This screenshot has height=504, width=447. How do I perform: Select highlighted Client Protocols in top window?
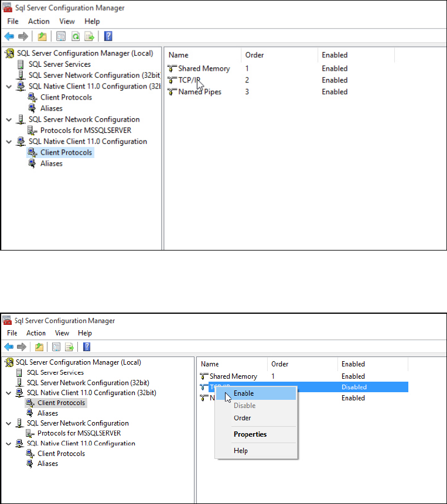66,152
